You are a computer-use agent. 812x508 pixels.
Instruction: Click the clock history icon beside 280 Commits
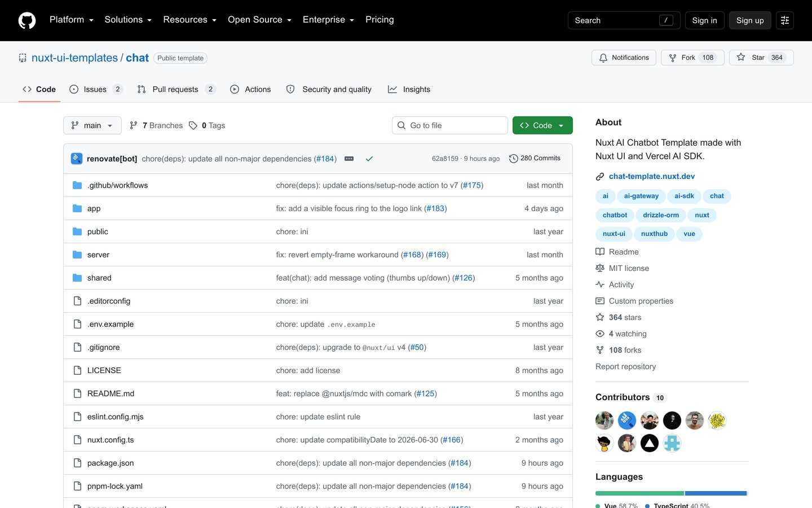click(x=513, y=159)
